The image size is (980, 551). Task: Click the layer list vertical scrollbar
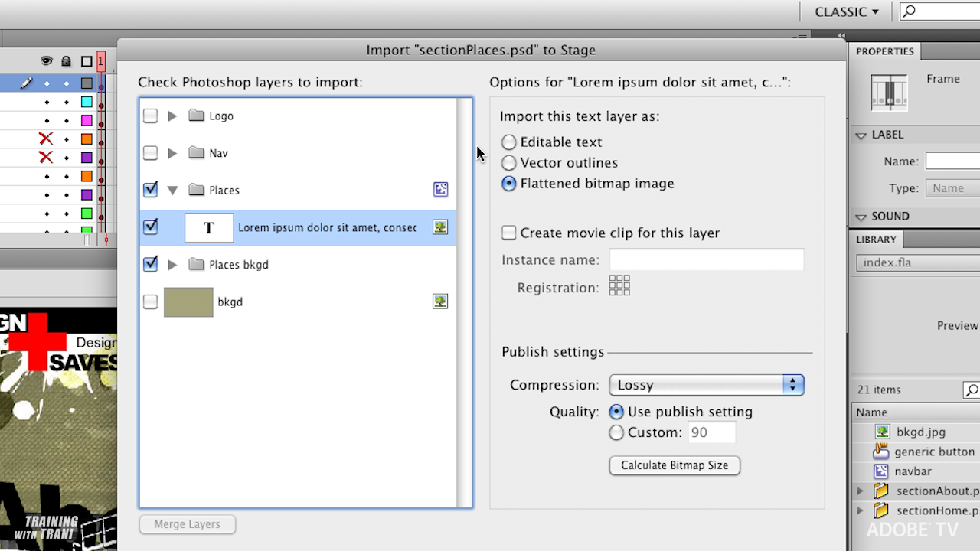(464, 302)
